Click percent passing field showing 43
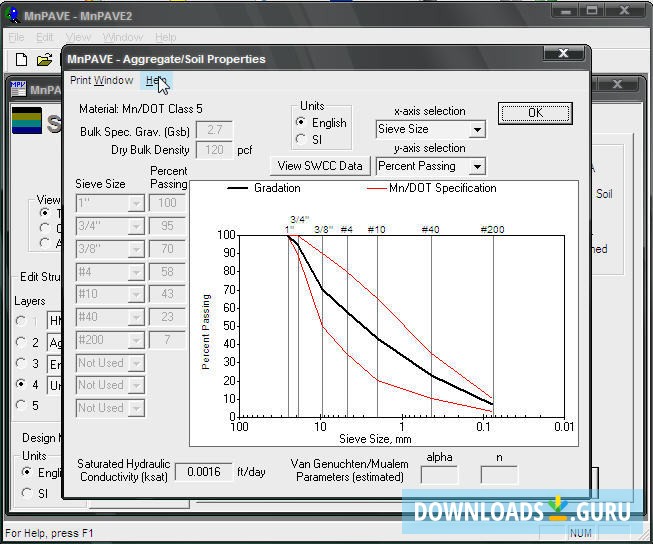The width and height of the screenshot is (653, 544). coord(167,294)
